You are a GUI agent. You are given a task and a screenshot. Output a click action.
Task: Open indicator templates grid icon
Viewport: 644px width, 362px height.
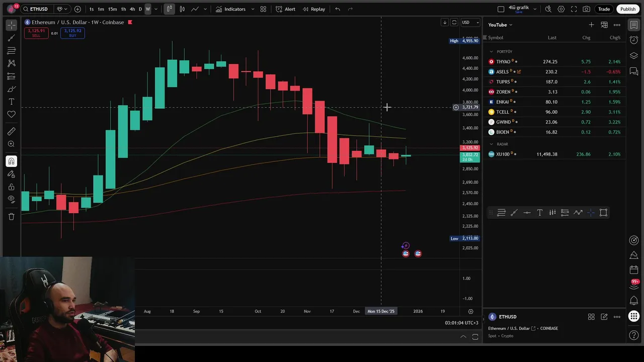[x=263, y=9]
